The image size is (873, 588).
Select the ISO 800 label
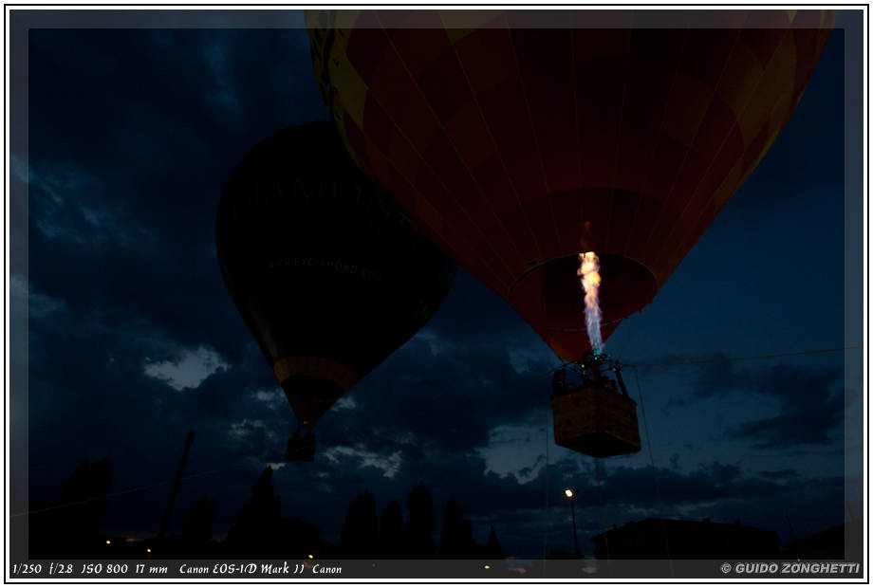103,569
